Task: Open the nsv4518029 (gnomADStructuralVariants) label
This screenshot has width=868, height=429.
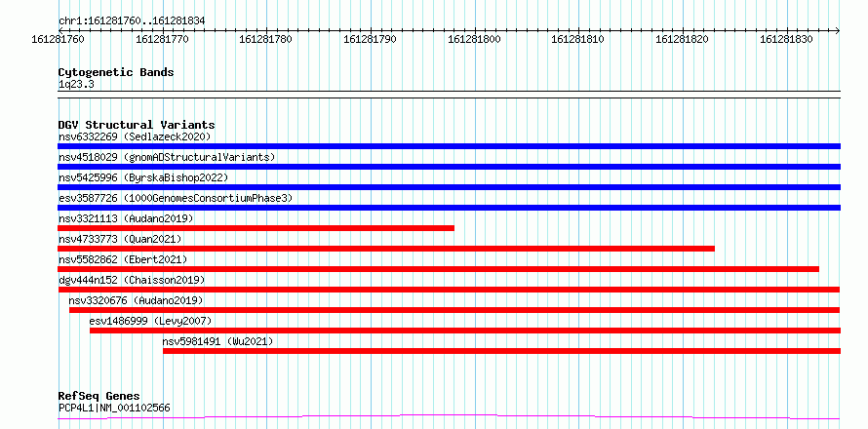Action: [x=167, y=157]
